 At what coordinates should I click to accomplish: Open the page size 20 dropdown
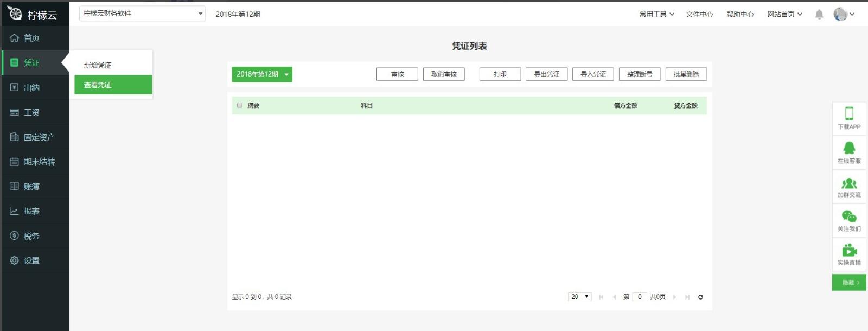pos(579,297)
